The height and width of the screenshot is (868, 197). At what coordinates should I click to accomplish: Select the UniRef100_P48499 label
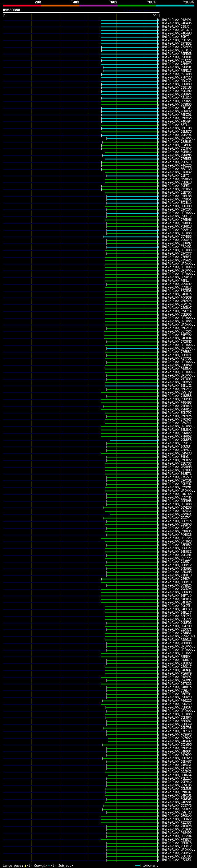click(x=176, y=833)
